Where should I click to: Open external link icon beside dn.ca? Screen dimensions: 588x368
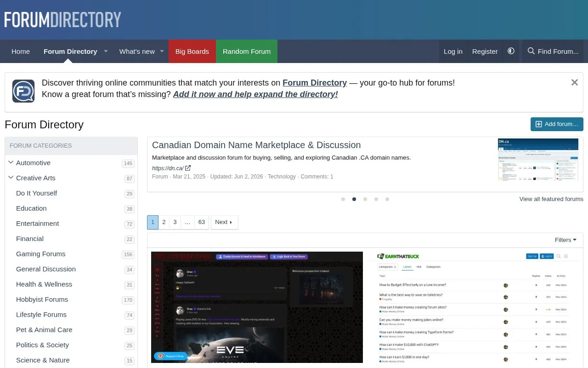coord(188,168)
